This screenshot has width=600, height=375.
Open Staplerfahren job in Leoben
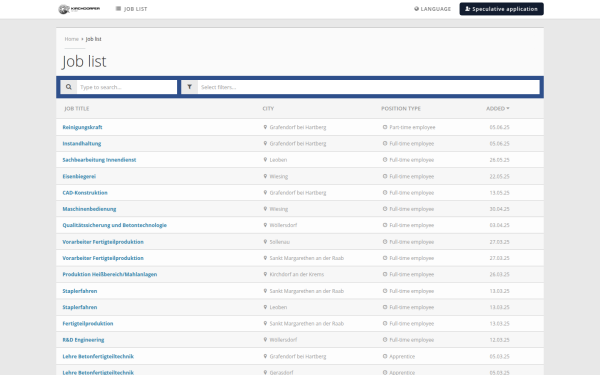[x=80, y=307]
